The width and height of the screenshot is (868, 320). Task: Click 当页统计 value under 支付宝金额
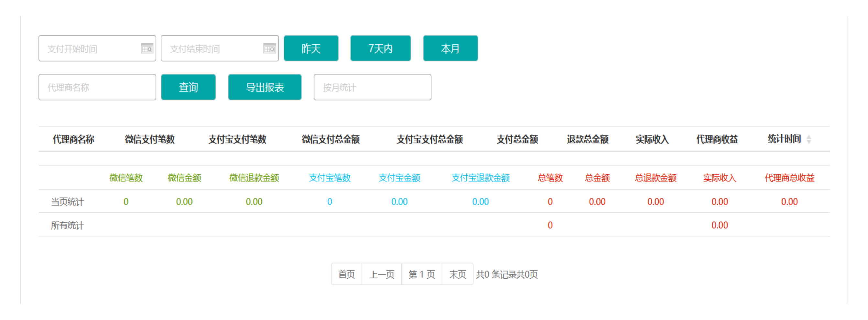(x=399, y=201)
